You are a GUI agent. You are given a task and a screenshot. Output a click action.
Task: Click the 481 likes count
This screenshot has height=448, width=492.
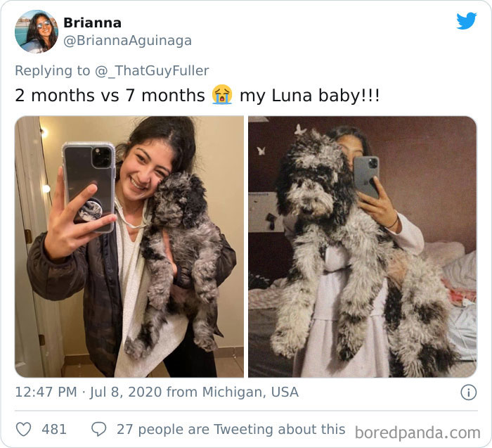[54, 430]
